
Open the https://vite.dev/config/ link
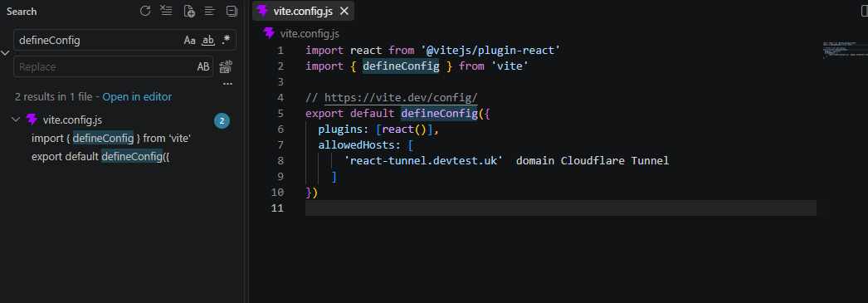tap(401, 97)
